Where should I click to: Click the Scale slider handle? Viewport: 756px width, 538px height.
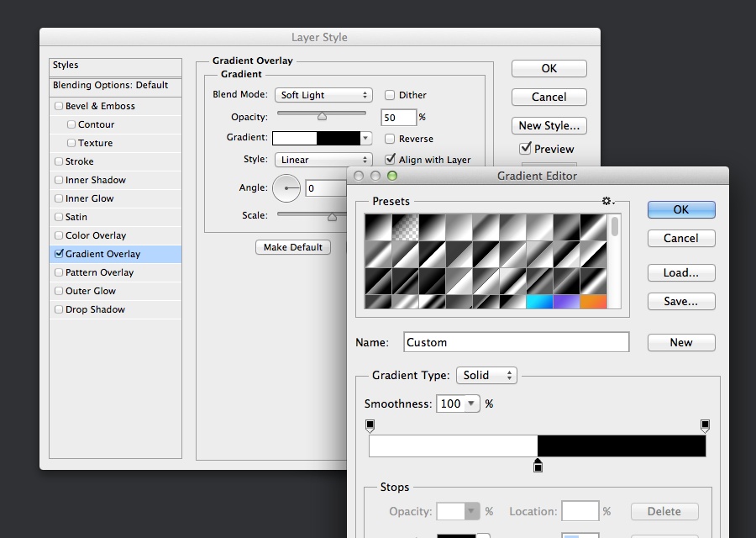[x=332, y=217]
